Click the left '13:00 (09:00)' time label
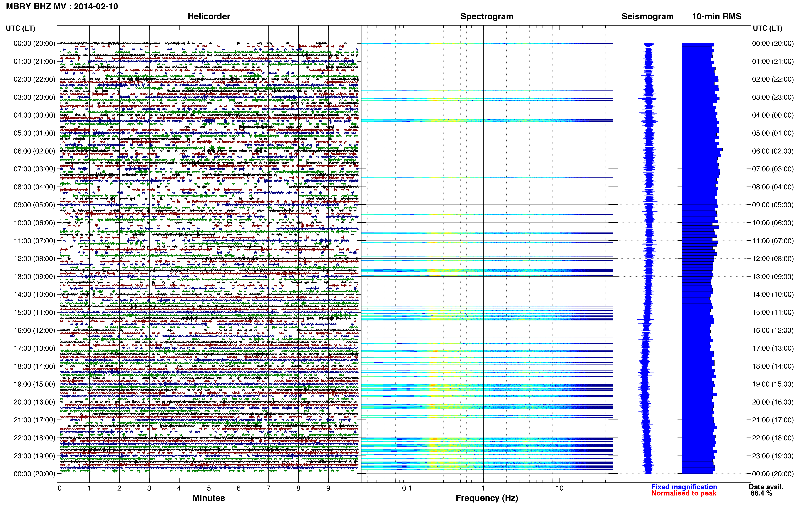 (x=34, y=277)
